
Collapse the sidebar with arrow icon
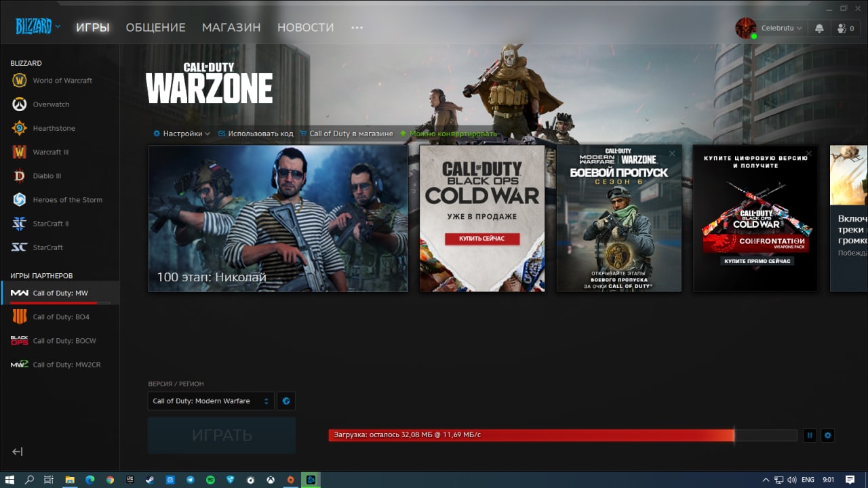[18, 452]
